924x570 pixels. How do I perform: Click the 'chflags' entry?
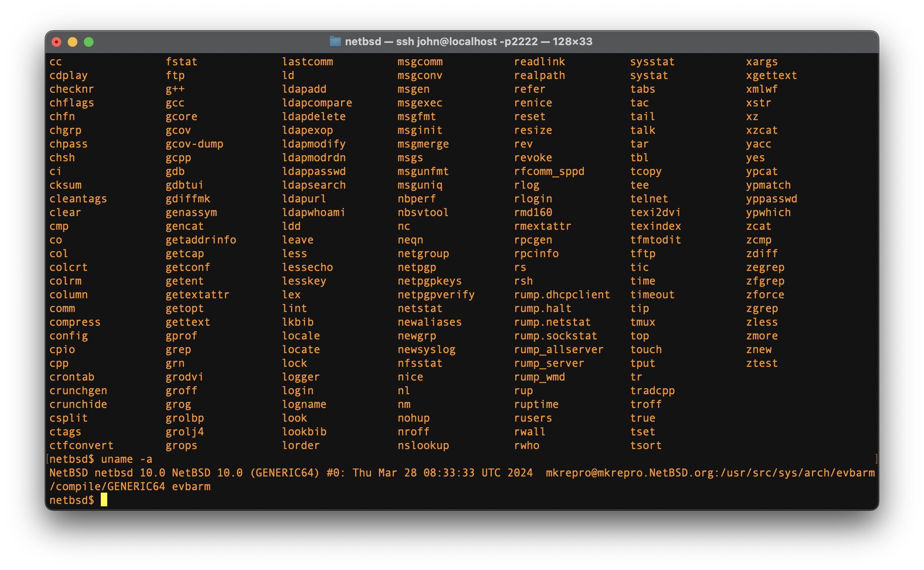click(x=72, y=103)
